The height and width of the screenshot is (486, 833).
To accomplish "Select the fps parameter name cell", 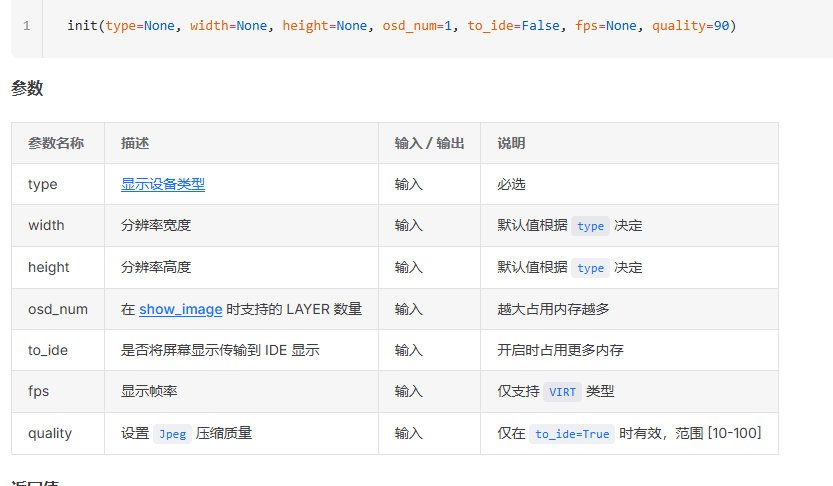I will 58,391.
